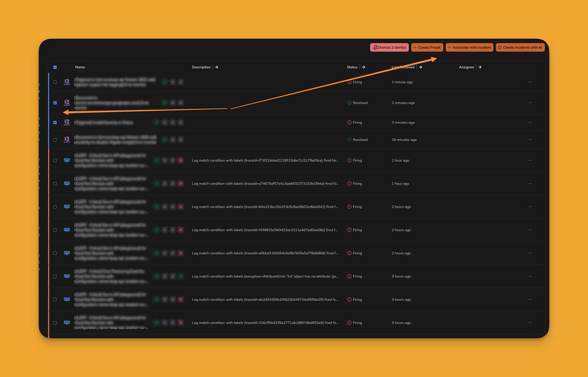The width and height of the screenshot is (588, 377).
Task: Click note edit icon on the 3 minutes ago alert
Action: 181,122
